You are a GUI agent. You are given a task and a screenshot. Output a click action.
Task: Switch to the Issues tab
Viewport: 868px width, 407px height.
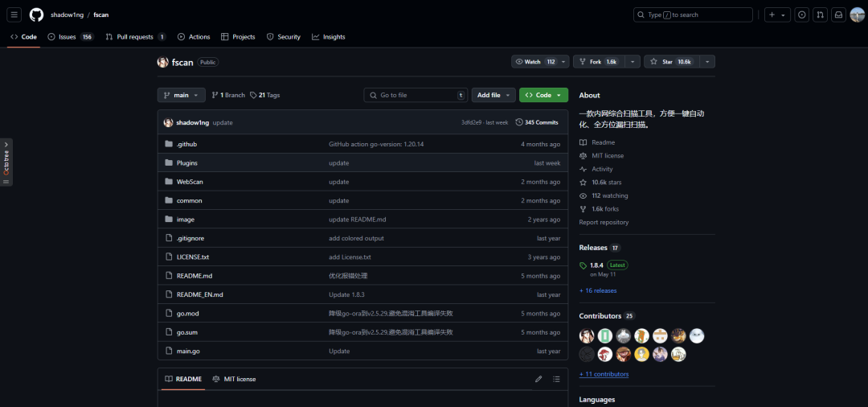[x=71, y=37]
